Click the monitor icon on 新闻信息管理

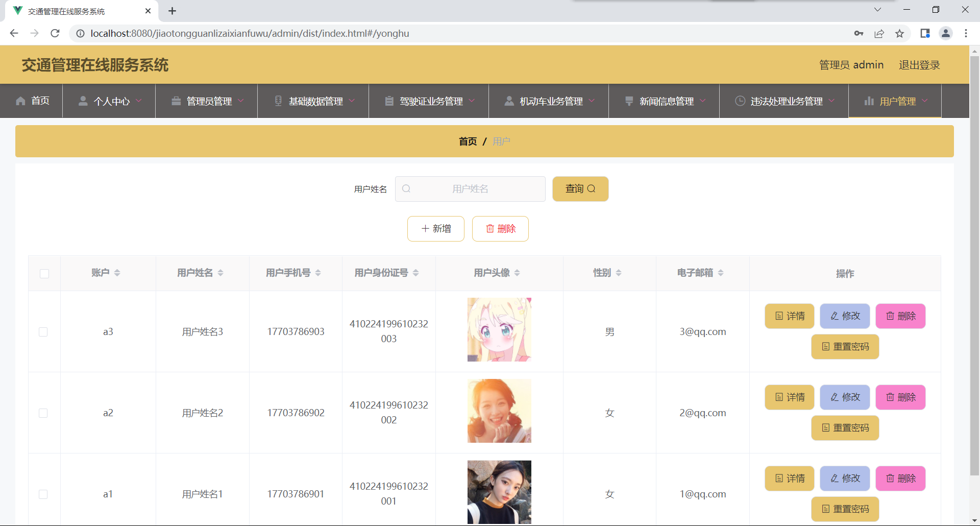pos(628,101)
